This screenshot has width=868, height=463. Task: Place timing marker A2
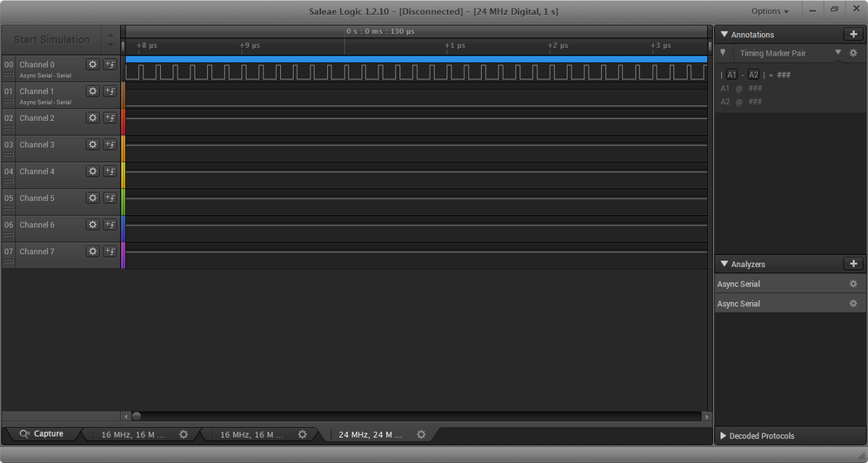point(753,75)
